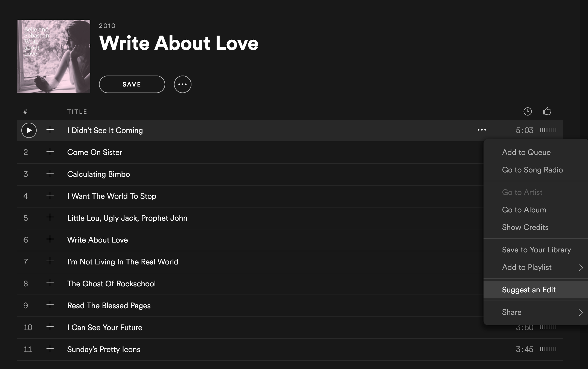588x369 pixels.
Task: Select Add to Queue from context menu
Action: (x=536, y=152)
